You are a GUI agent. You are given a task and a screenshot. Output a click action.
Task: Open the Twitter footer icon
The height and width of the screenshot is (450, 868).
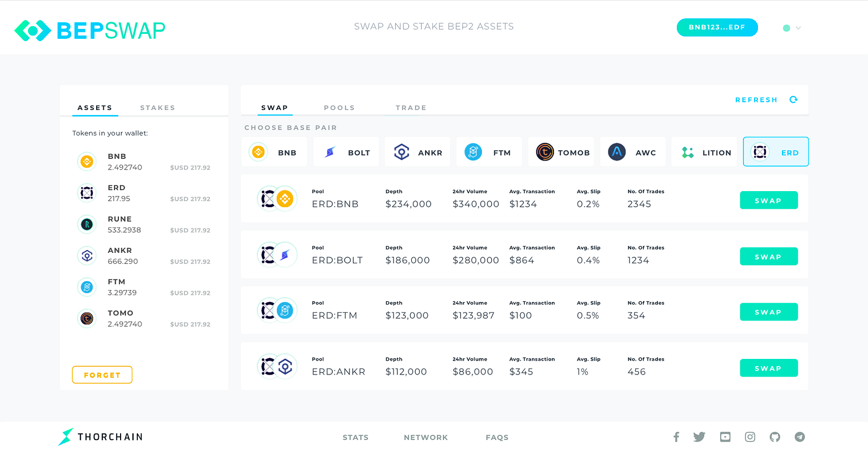tap(699, 437)
